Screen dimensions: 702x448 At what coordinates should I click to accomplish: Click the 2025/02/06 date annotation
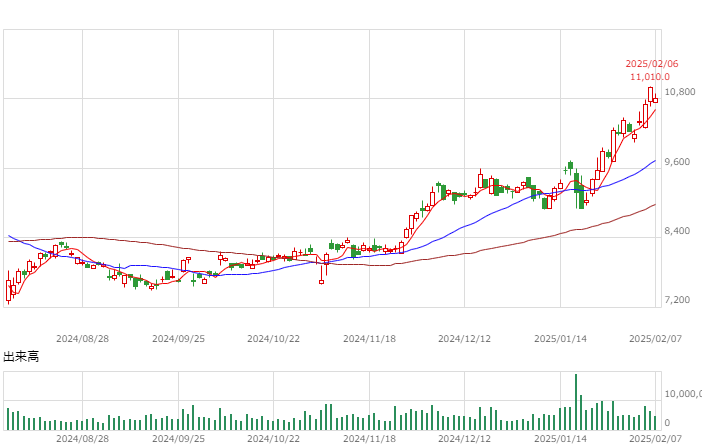651,64
